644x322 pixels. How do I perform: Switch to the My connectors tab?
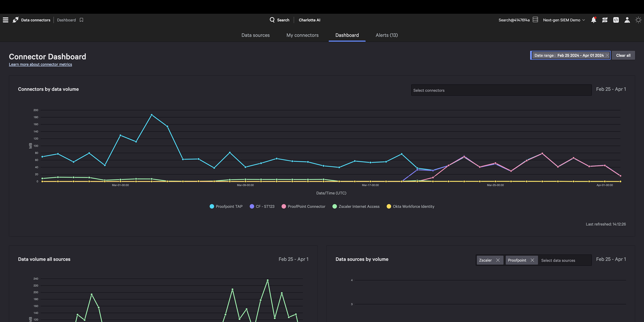pos(302,35)
